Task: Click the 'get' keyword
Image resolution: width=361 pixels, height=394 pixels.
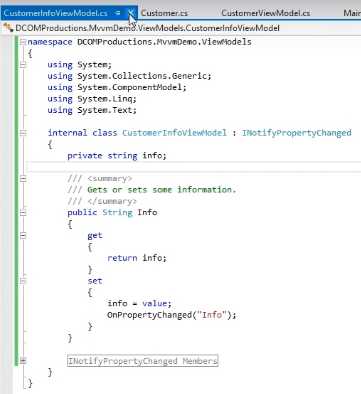Action: [95, 236]
